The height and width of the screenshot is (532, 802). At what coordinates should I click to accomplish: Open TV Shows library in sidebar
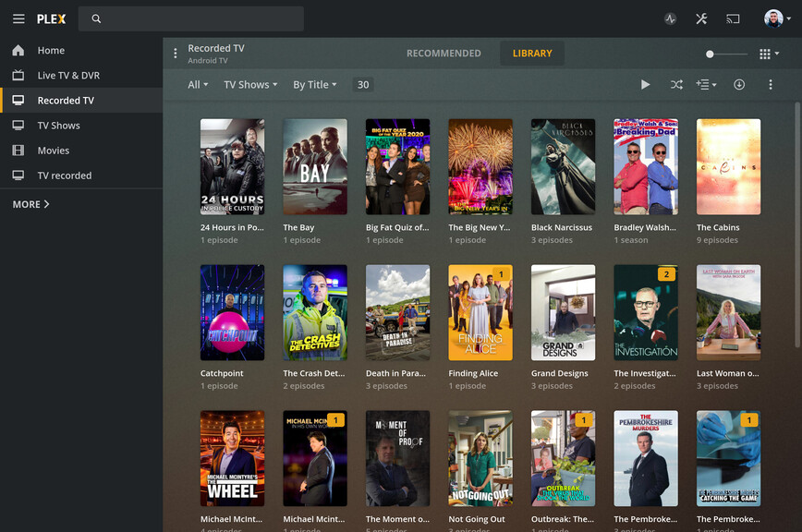click(x=81, y=126)
